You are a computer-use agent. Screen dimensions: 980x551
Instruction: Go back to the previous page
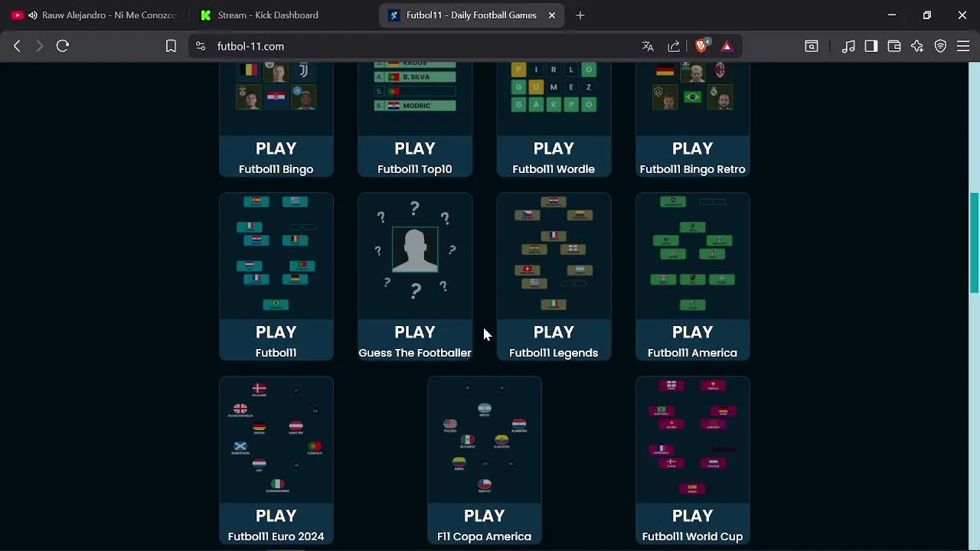click(17, 46)
